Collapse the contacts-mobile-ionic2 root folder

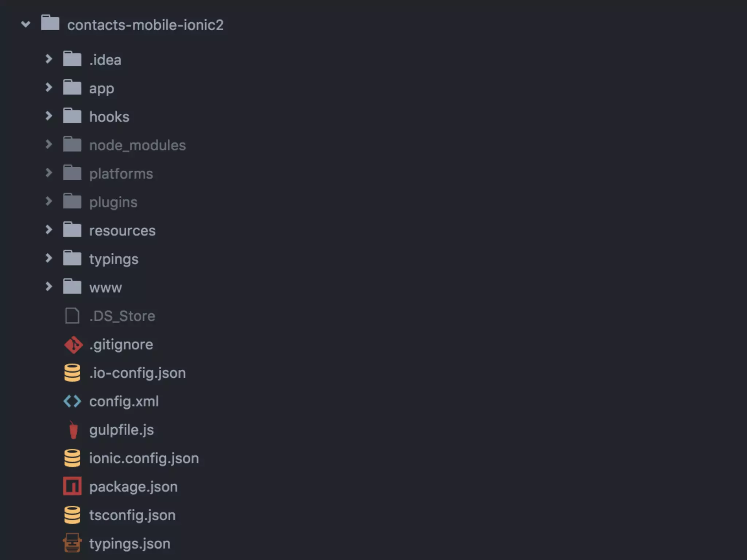(26, 24)
